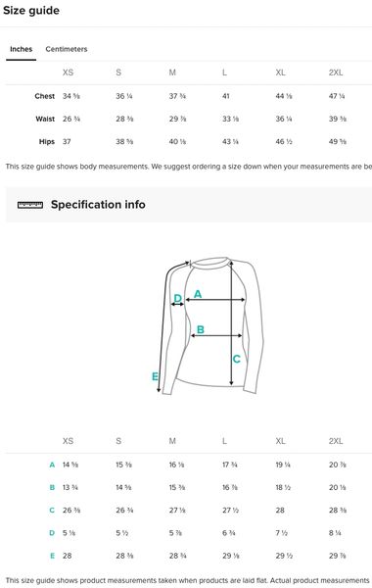372x588 pixels.
Task: Click the 2XL column header in the specification table
Action: tap(336, 441)
